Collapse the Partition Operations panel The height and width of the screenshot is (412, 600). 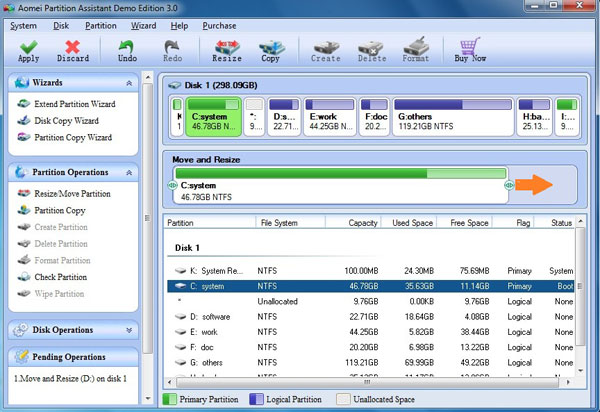coord(129,173)
